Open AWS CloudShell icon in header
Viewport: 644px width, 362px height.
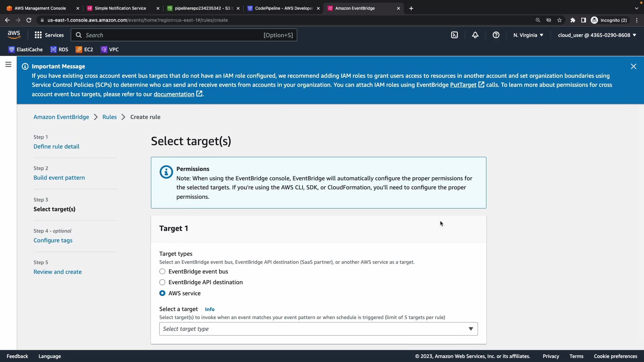(454, 35)
